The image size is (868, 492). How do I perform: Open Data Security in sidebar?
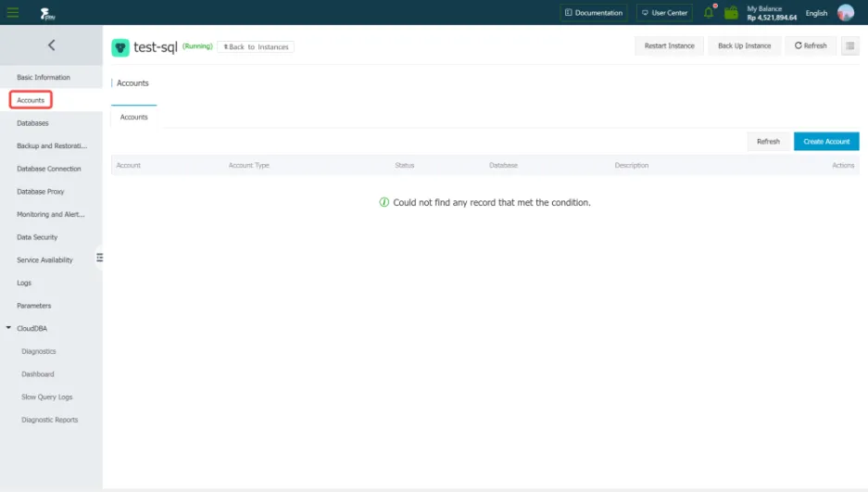click(x=37, y=237)
